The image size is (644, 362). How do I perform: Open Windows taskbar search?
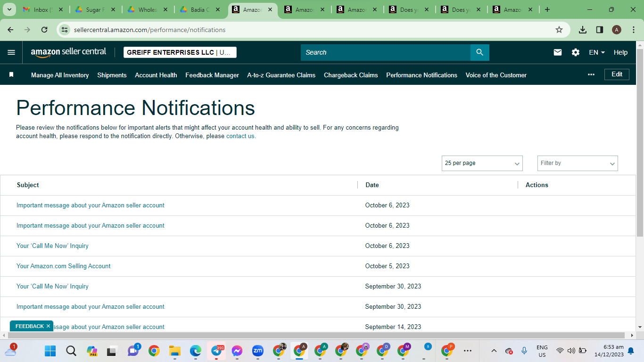pos(71,351)
